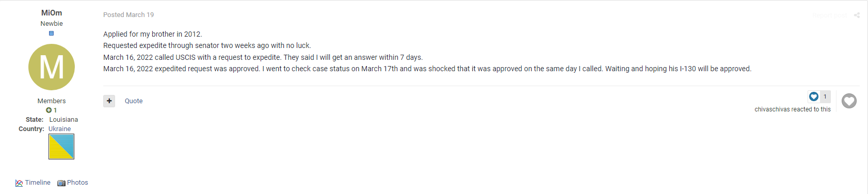The width and height of the screenshot is (868, 194).
Task: Click the Ukraine flag image
Action: (61, 147)
